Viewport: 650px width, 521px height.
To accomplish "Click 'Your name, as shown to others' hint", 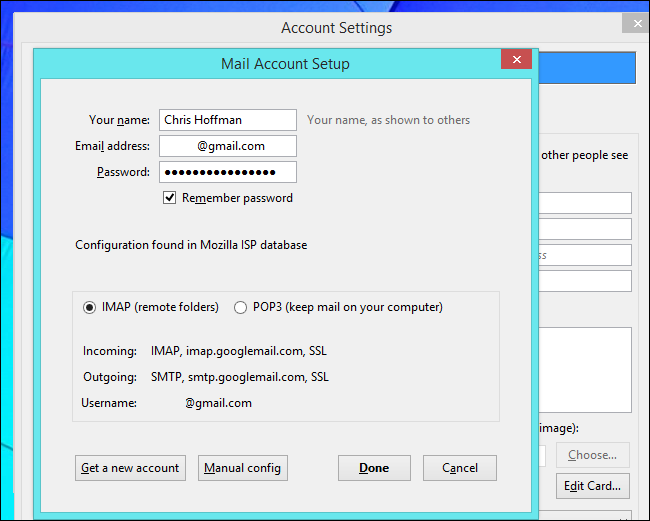I will 388,120.
